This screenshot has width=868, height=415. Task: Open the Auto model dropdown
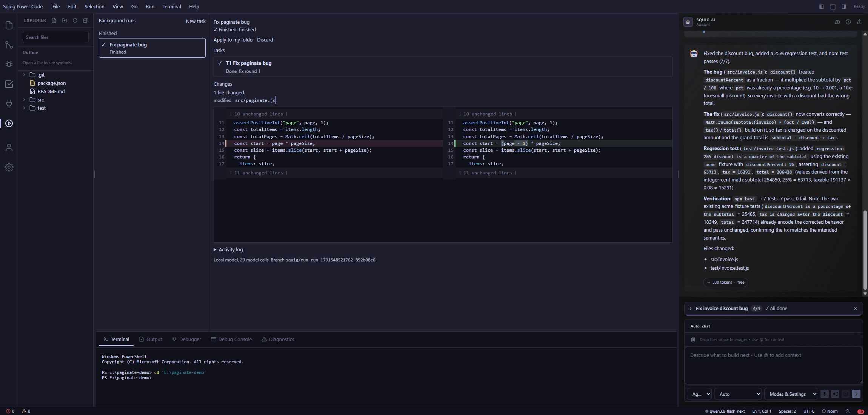(x=738, y=394)
